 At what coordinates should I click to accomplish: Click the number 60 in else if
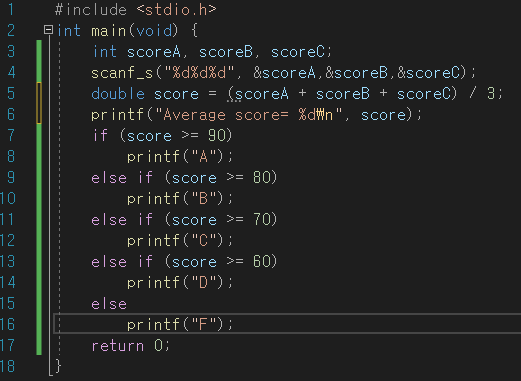[x=261, y=262]
